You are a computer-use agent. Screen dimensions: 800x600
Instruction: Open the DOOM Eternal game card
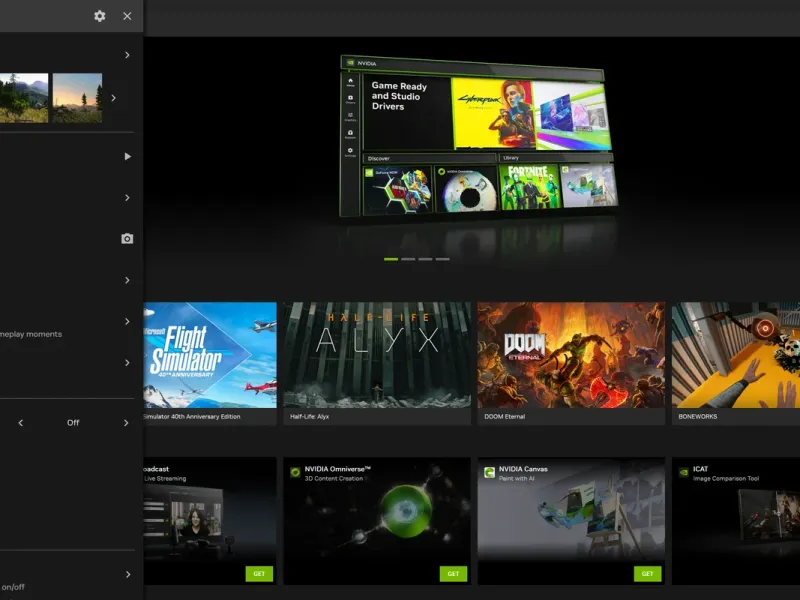[571, 363]
